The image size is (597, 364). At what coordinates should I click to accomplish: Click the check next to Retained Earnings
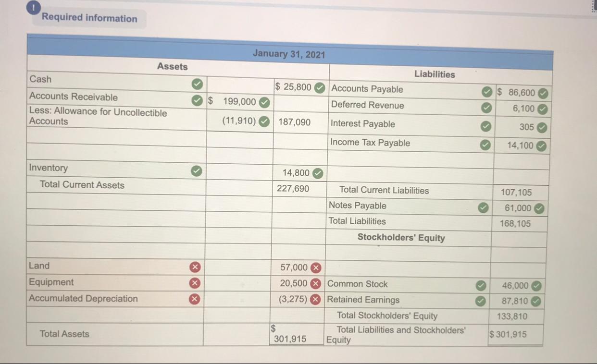click(481, 301)
